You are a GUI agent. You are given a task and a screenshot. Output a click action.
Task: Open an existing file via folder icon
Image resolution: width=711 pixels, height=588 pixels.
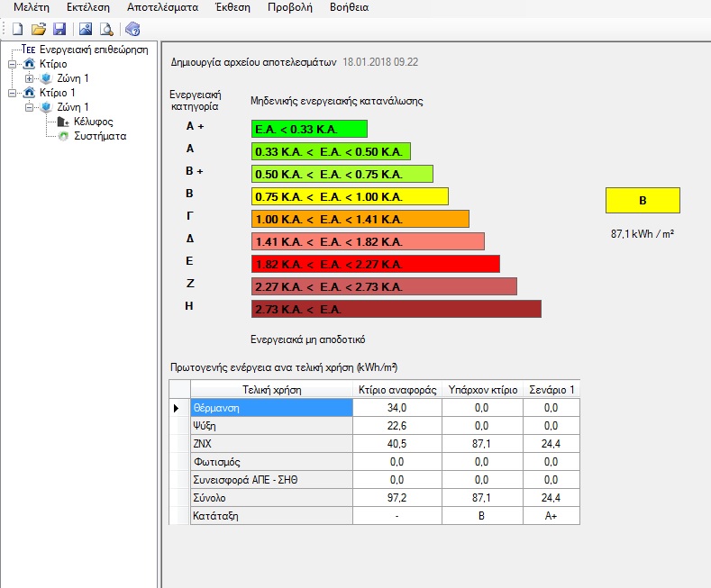[x=39, y=29]
